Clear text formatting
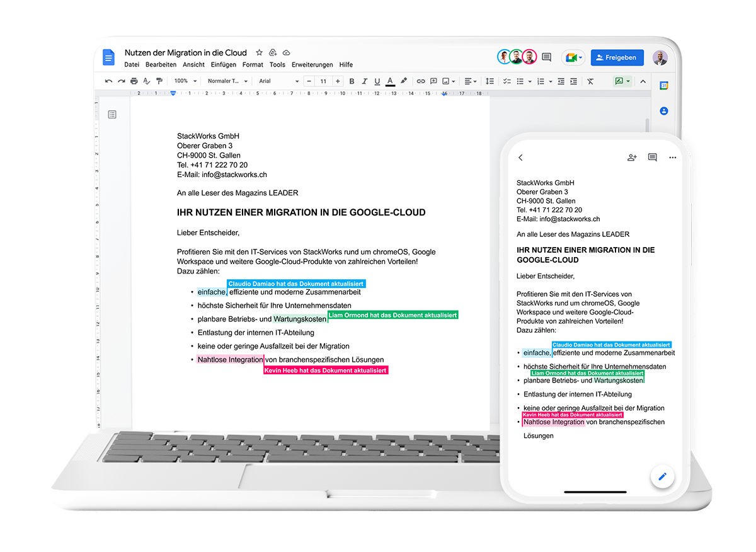This screenshot has width=756, height=552. (590, 81)
